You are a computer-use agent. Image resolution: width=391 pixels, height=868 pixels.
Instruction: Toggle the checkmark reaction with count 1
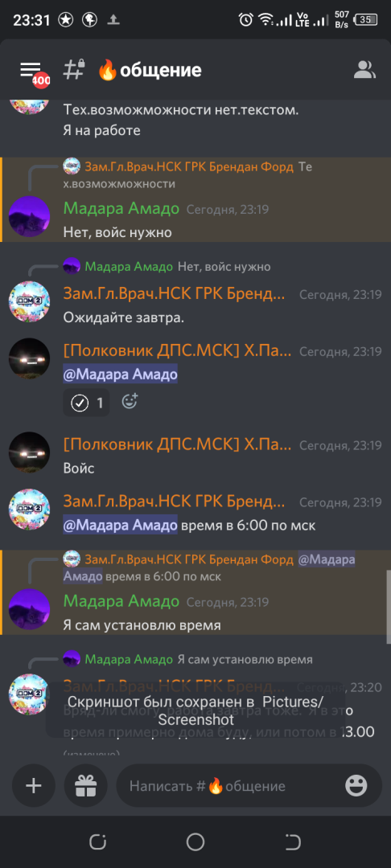[x=86, y=403]
